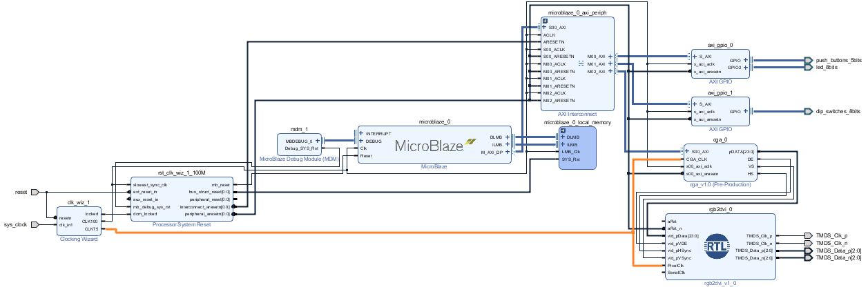Expand DLMB output interface on microblaze_0
The width and height of the screenshot is (868, 294).
point(508,137)
